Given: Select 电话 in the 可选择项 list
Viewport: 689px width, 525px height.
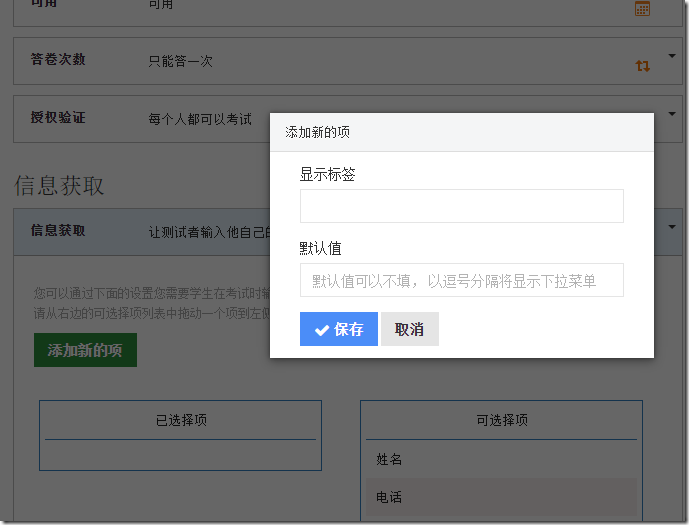Looking at the screenshot, I should (501, 497).
